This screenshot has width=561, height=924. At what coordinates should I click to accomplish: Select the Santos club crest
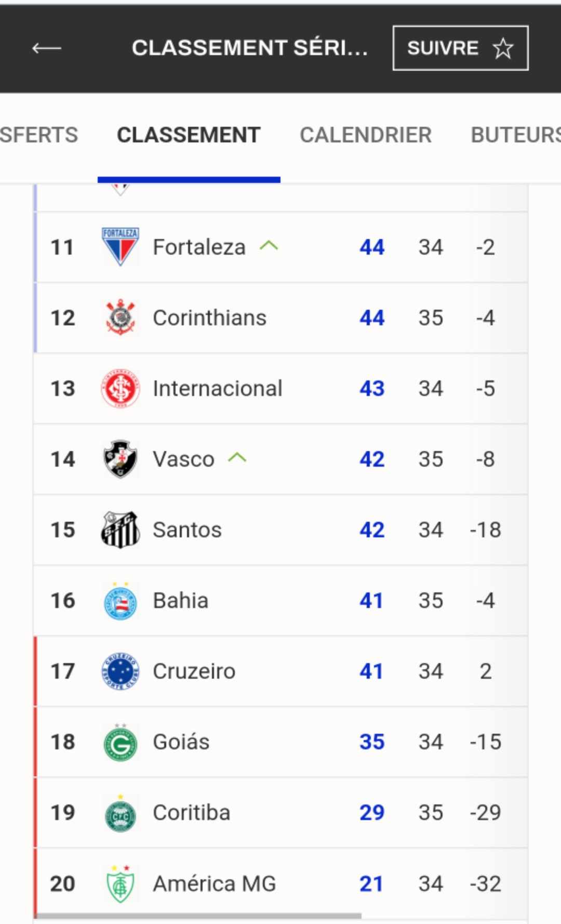pyautogui.click(x=120, y=530)
